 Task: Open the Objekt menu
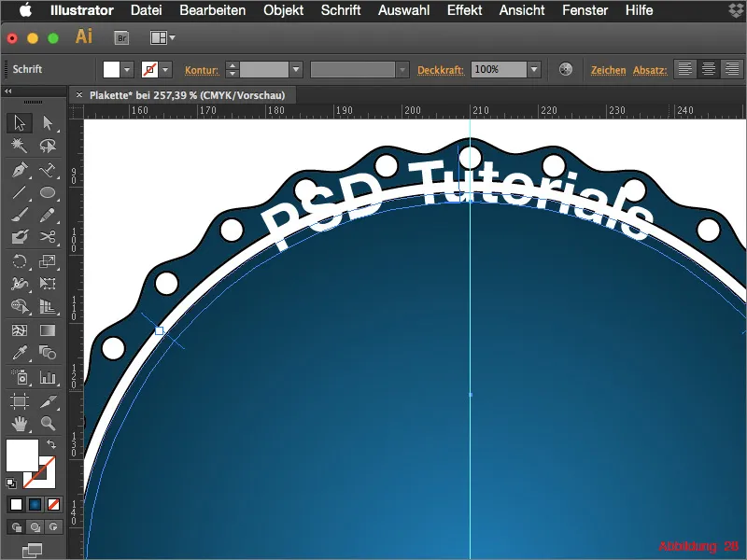click(x=284, y=10)
